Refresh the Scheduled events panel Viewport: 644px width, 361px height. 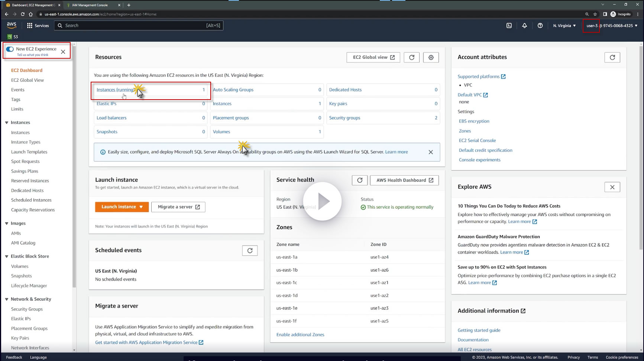tap(250, 251)
